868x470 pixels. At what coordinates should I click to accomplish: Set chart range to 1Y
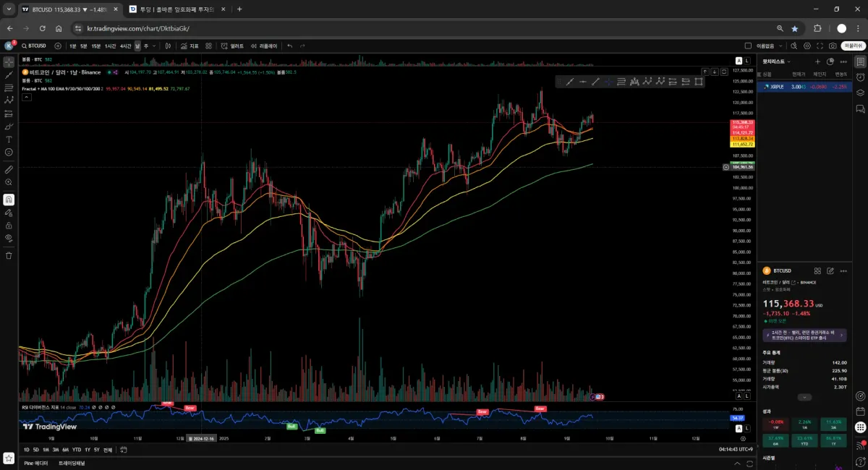coord(87,450)
